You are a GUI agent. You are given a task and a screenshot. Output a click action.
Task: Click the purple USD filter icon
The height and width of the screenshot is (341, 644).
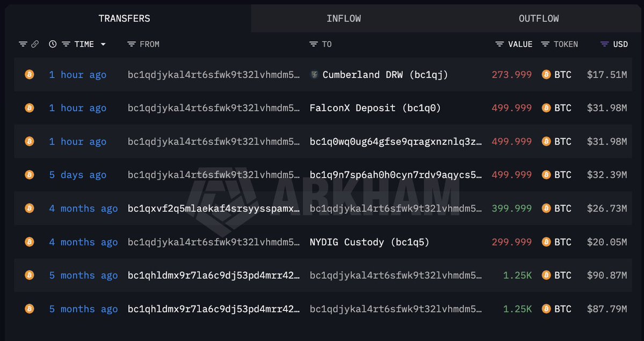coord(605,44)
